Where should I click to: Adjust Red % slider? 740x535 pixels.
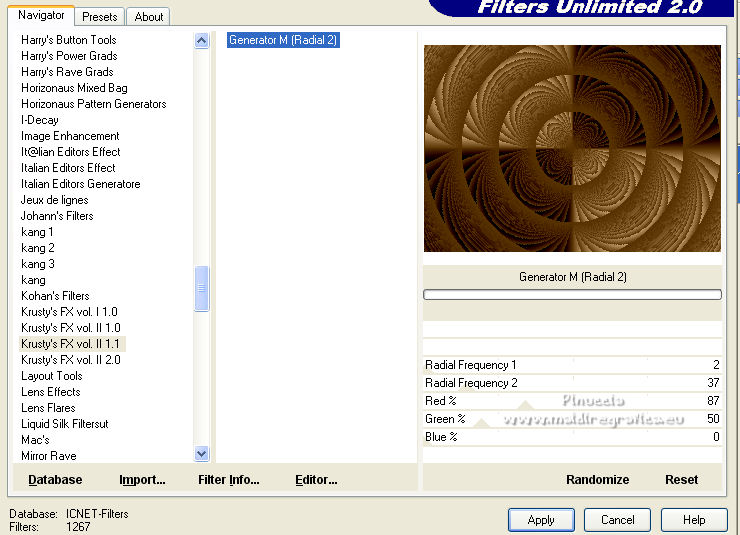click(x=572, y=401)
